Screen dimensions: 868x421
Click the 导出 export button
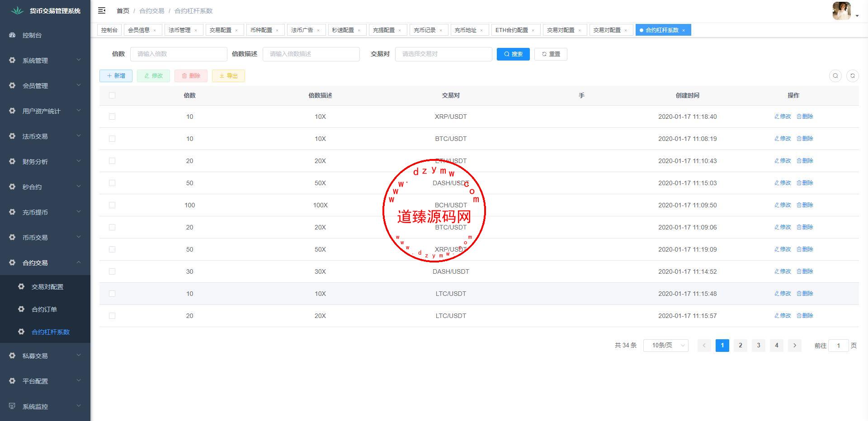[x=228, y=76]
